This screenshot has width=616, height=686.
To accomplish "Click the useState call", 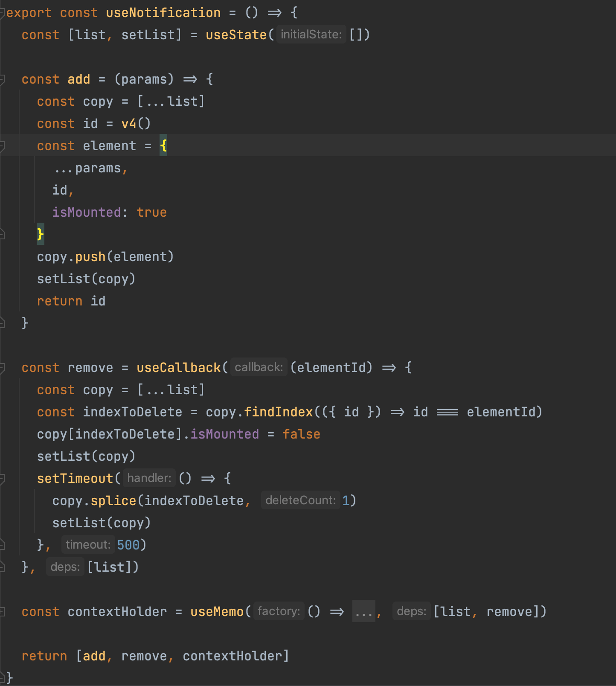I will click(x=236, y=35).
